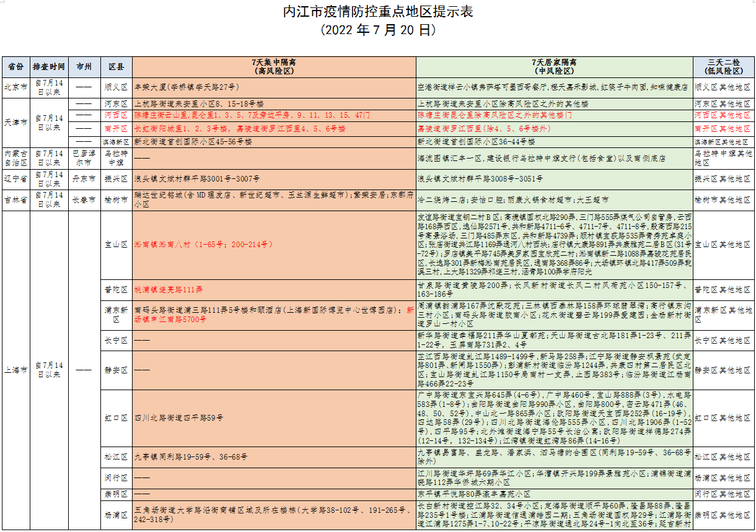Click the 市州 column header
The image size is (756, 532).
pos(84,66)
